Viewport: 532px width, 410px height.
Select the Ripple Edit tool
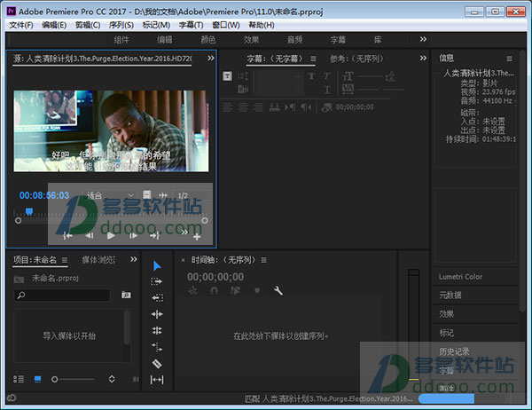[157, 314]
